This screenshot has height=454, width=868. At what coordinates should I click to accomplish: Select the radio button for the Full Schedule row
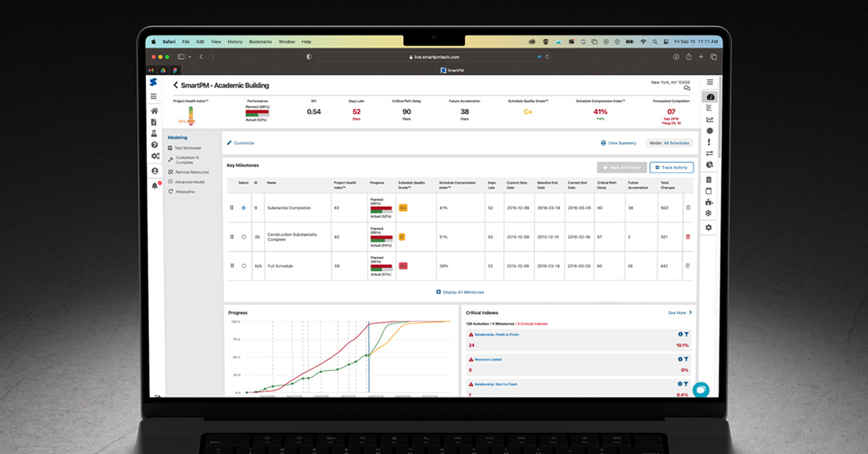(244, 266)
